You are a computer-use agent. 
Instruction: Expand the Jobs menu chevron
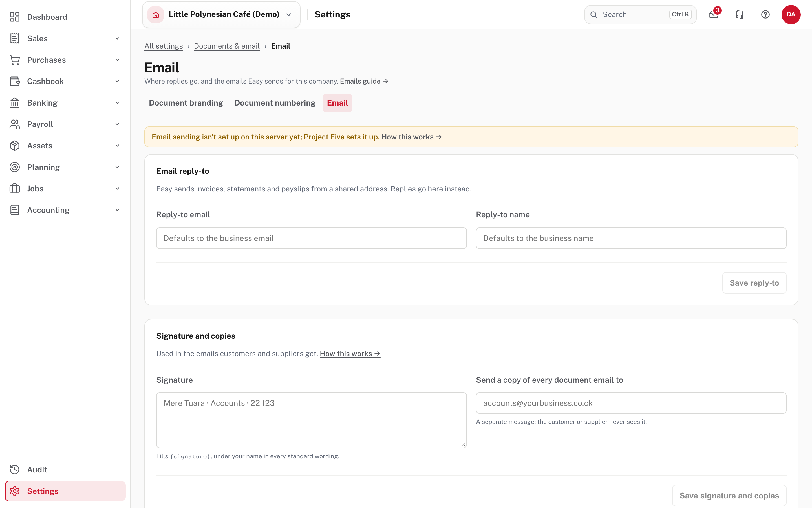click(117, 189)
